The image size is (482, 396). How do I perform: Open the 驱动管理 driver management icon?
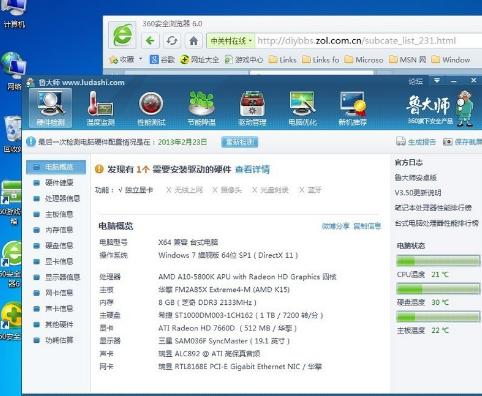[x=252, y=109]
